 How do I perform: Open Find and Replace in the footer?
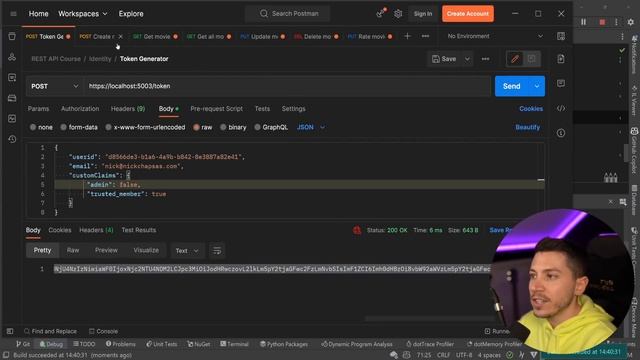[50, 331]
